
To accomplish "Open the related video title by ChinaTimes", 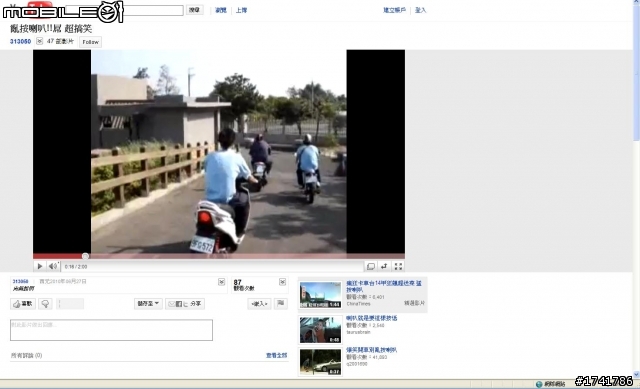I will [384, 286].
